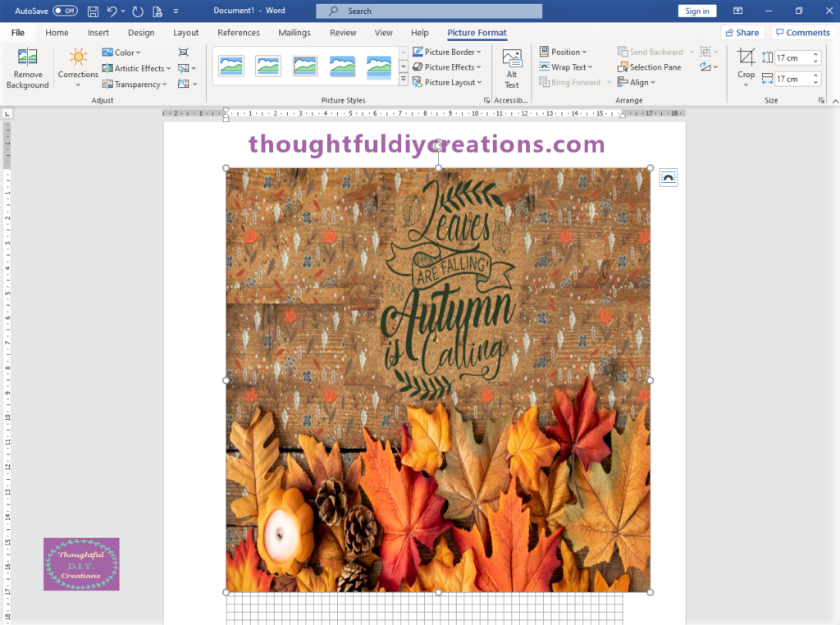Click the Save icon in title bar
Image resolution: width=840 pixels, height=625 pixels.
click(x=93, y=11)
